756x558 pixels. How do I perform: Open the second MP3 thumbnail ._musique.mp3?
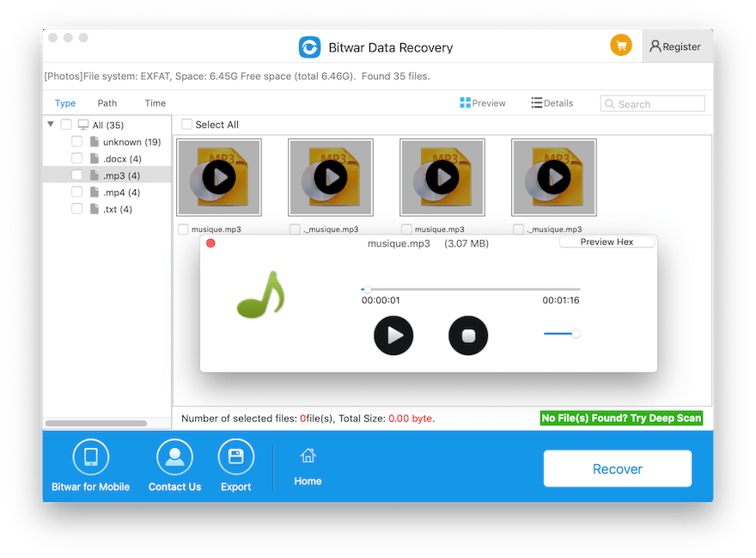pyautogui.click(x=331, y=177)
